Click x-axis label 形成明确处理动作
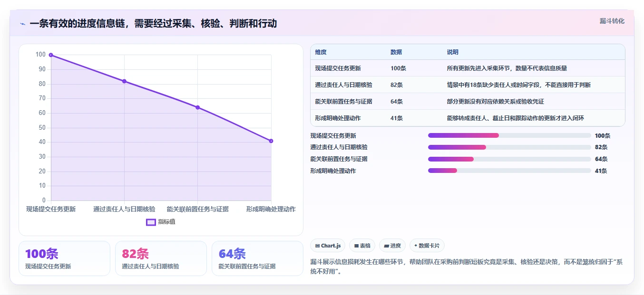644x295 pixels. click(271, 209)
